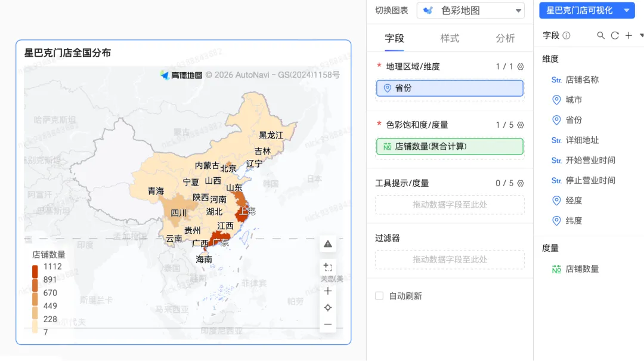644x361 pixels.
Task: Open settings gear for 色彩饱和度/度量
Action: tap(521, 125)
